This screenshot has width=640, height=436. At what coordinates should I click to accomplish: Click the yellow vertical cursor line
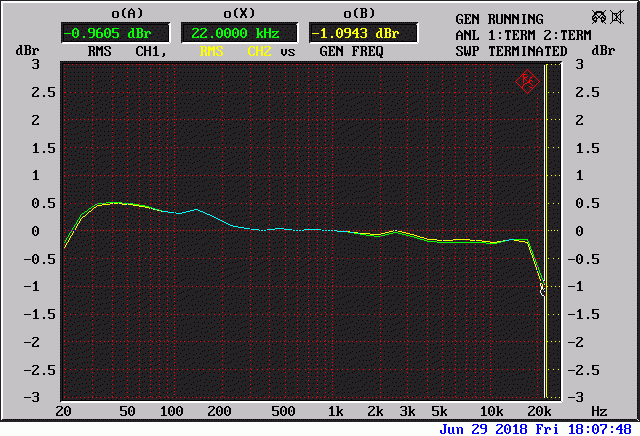(x=545, y=231)
